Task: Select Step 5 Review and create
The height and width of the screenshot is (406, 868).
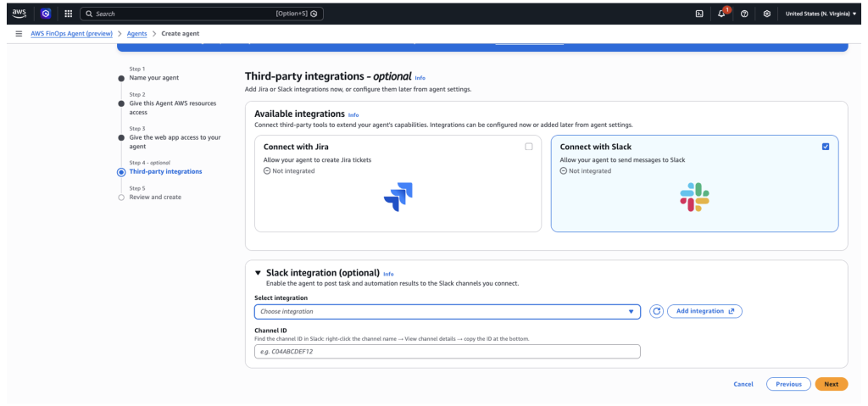Action: pos(155,197)
